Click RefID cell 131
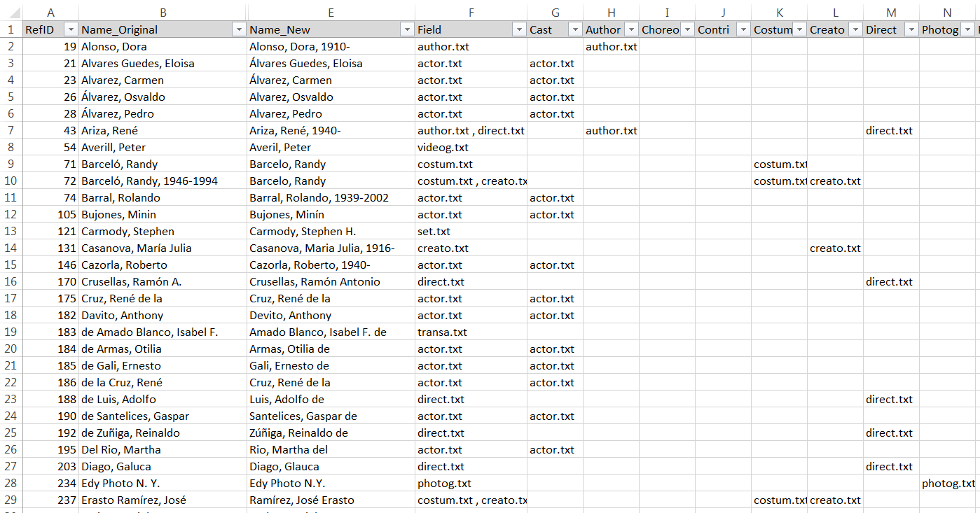This screenshot has height=513, width=980. pyautogui.click(x=50, y=248)
